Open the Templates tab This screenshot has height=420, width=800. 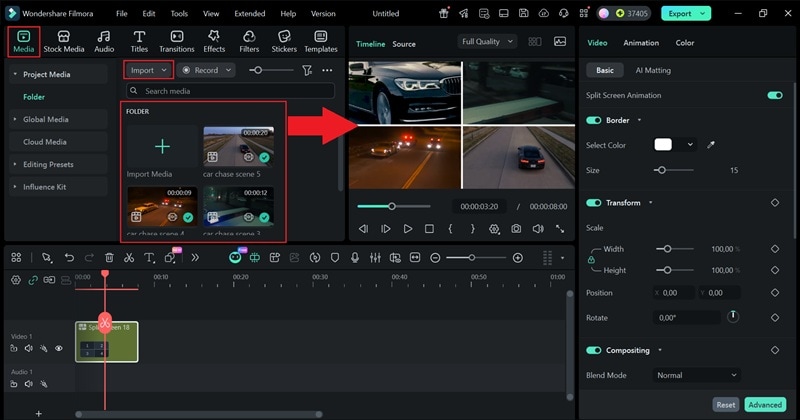pos(321,41)
